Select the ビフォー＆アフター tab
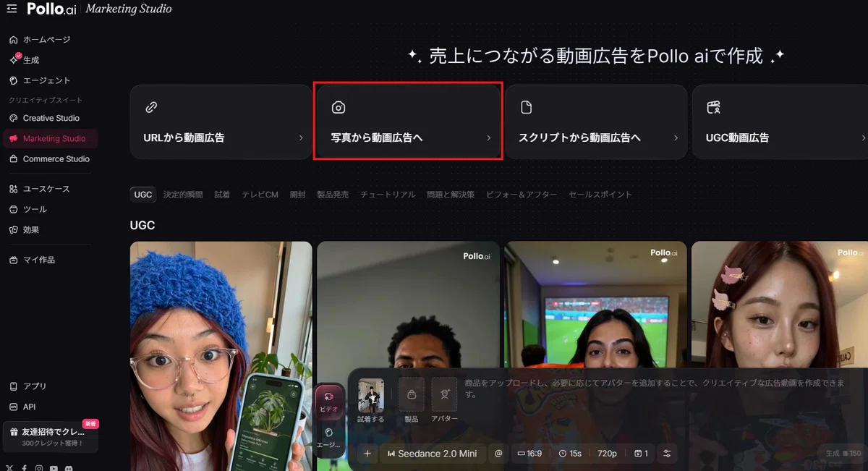The height and width of the screenshot is (471, 868). click(x=522, y=195)
